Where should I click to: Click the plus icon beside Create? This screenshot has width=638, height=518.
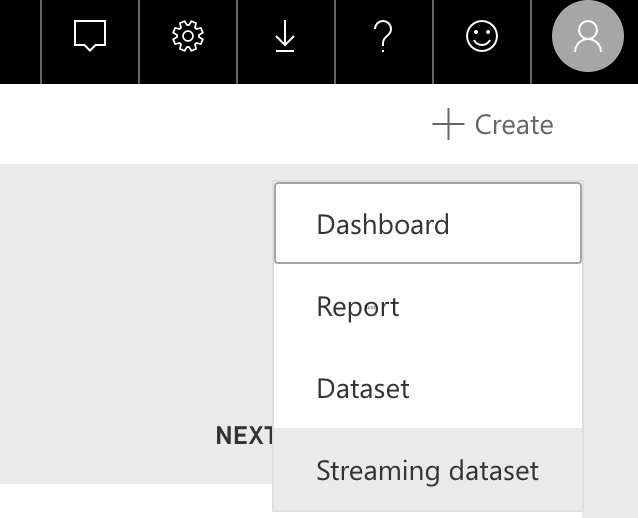pos(448,125)
